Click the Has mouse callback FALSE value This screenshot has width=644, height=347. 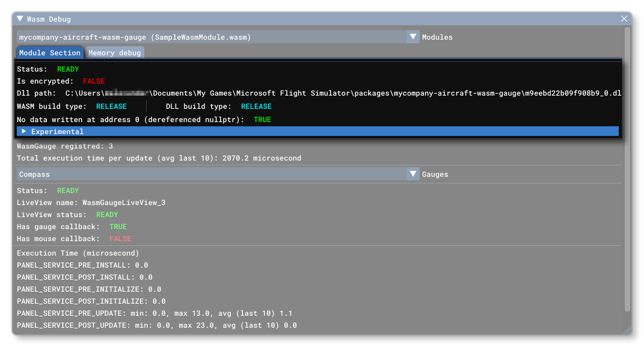120,239
